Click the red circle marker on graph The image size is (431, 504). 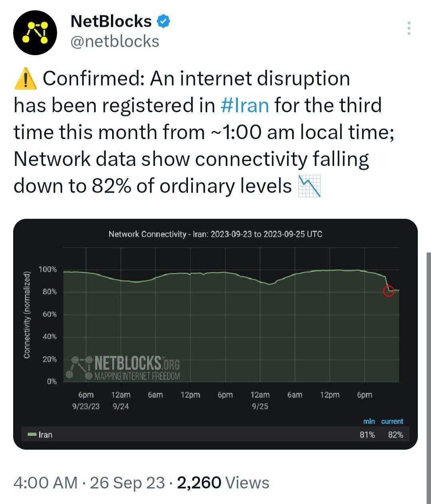point(388,291)
